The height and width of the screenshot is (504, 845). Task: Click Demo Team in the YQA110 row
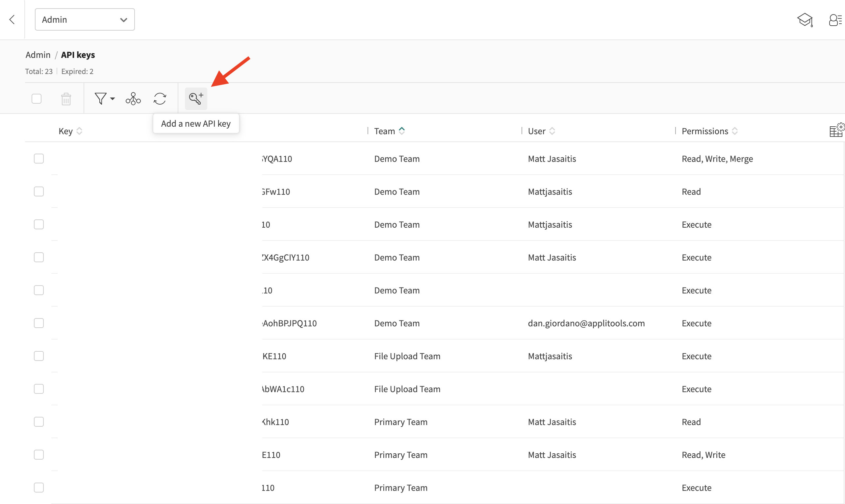click(x=397, y=159)
